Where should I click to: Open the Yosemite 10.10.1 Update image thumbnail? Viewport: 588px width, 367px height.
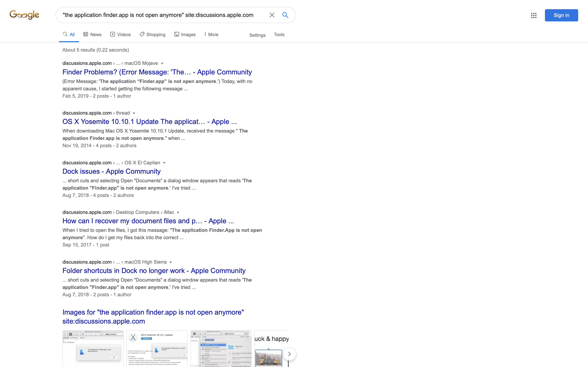pyautogui.click(x=157, y=348)
